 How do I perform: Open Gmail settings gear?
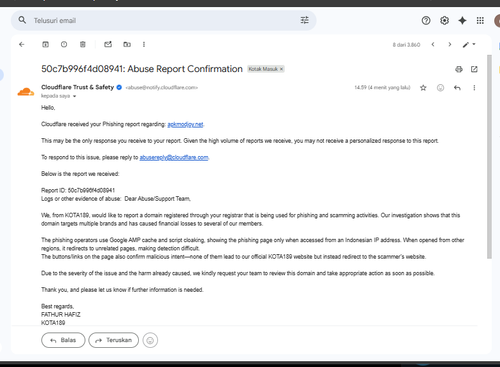(x=444, y=21)
